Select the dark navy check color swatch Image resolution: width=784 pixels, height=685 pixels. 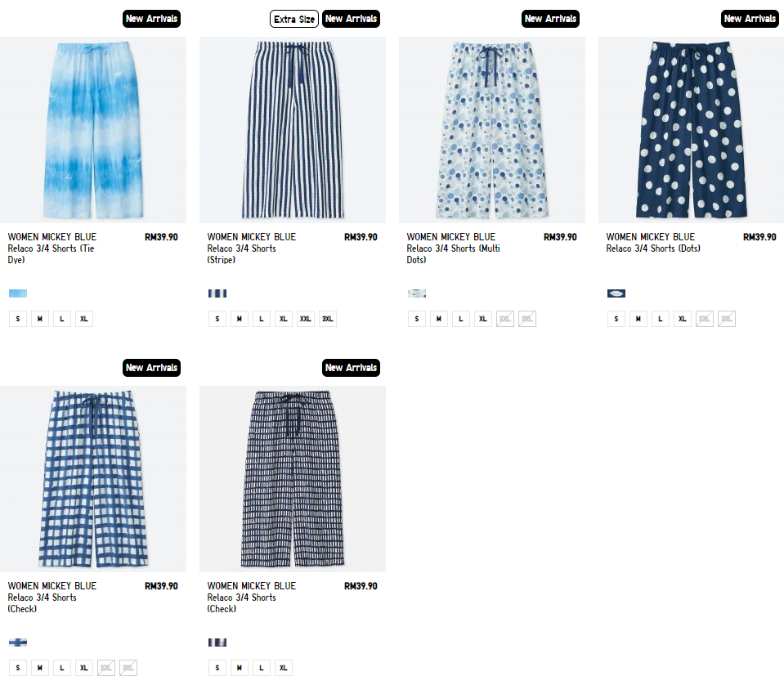[217, 642]
